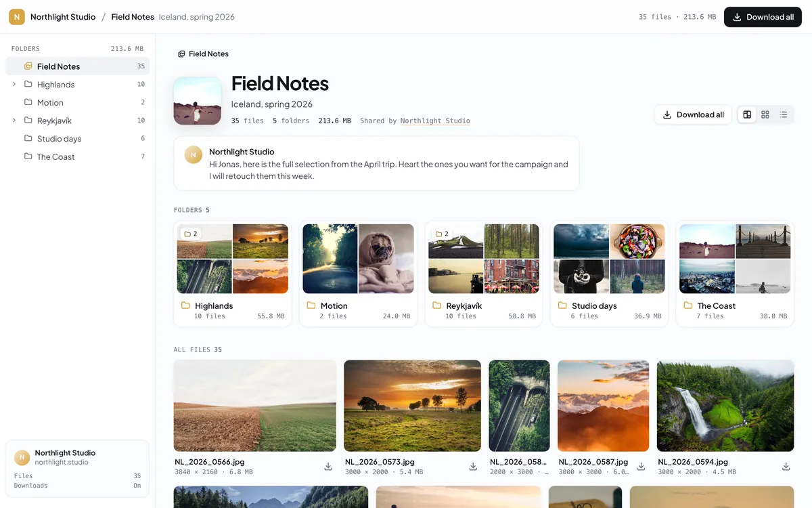Click the dark Download all button in the top bar
Image resolution: width=812 pixels, height=508 pixels.
tap(763, 17)
